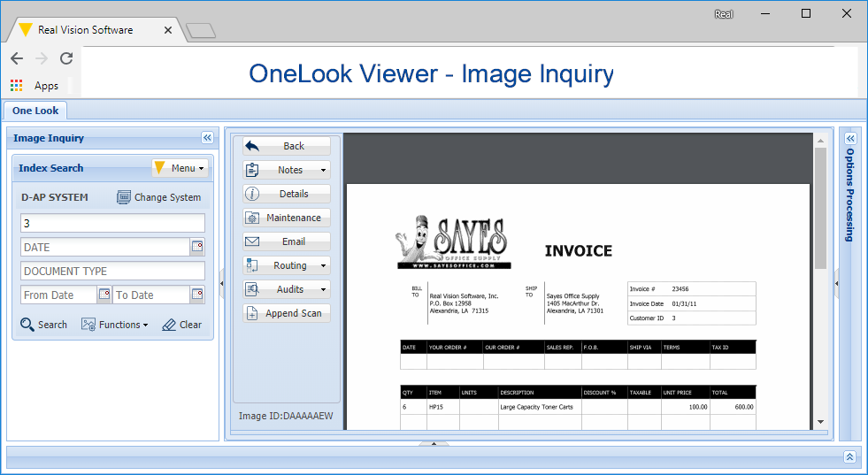This screenshot has height=475, width=868.
Task: Click the Maintenance gear icon
Action: [252, 218]
